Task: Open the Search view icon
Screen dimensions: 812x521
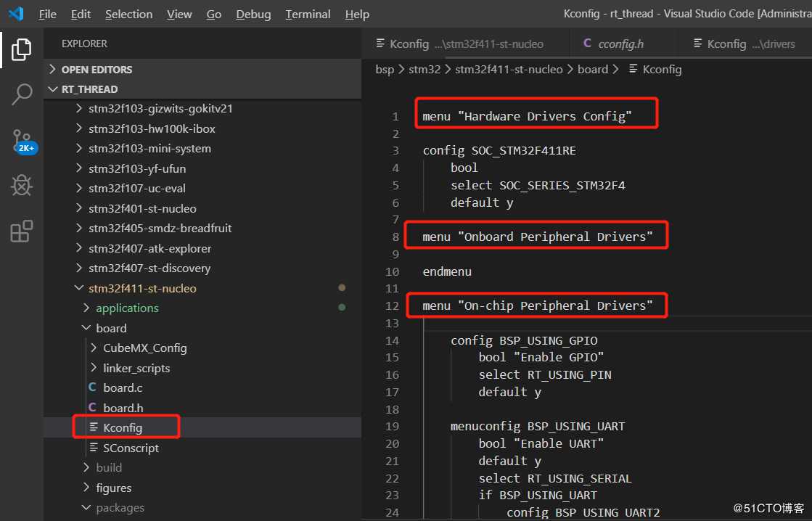Action: coord(21,94)
